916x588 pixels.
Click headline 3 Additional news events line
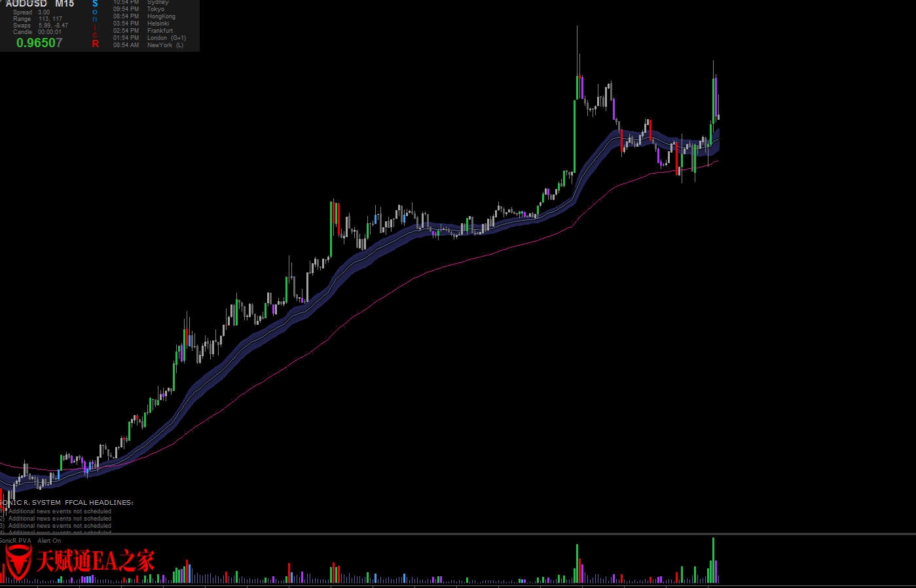tap(56, 526)
